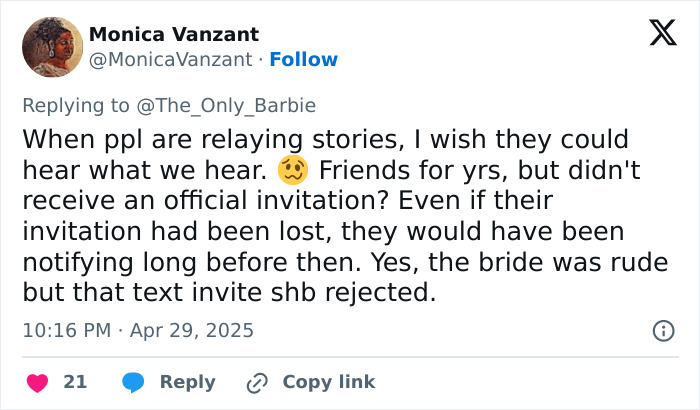Click the line starting "notifying long before"

click(325, 264)
